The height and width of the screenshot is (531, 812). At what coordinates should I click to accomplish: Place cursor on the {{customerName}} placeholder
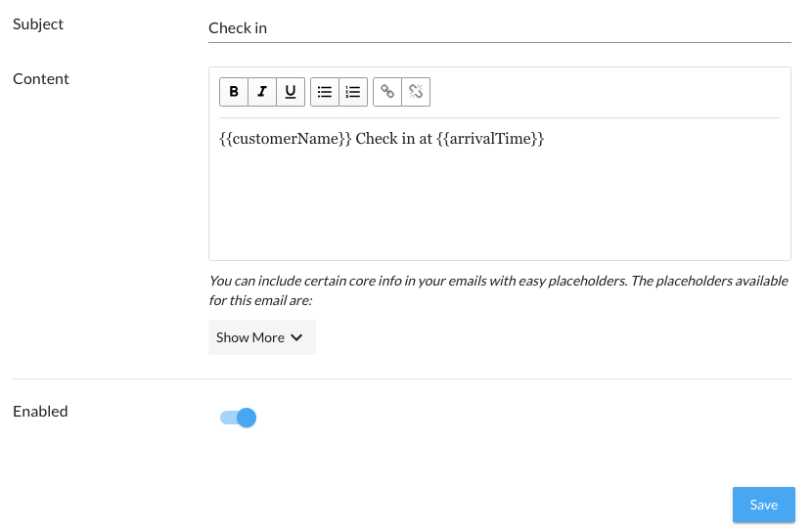point(285,139)
